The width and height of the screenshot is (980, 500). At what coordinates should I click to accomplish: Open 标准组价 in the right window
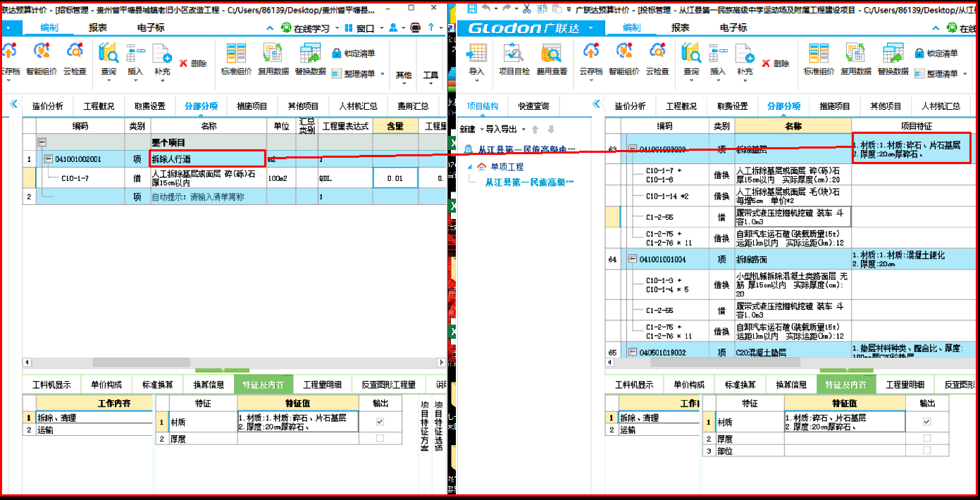click(819, 58)
